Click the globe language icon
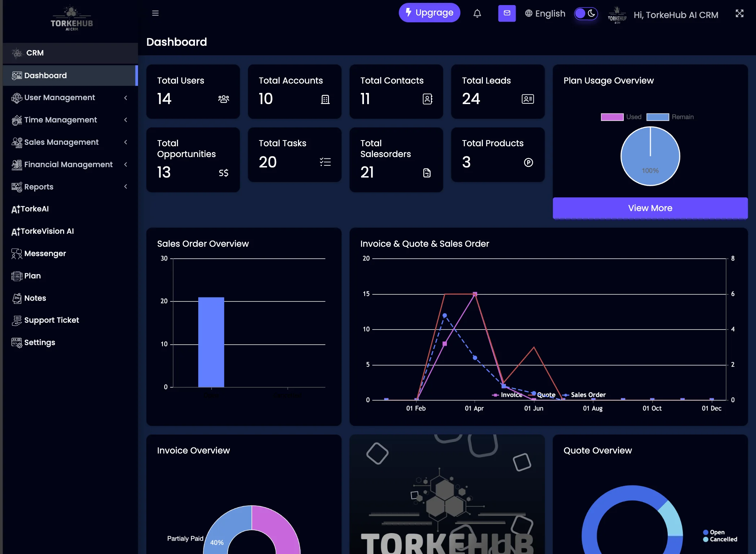 pos(529,13)
